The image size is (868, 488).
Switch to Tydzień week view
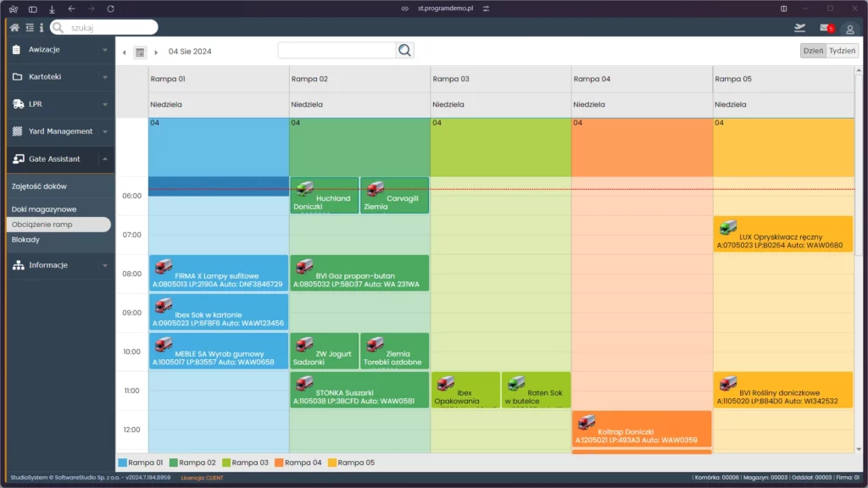pos(842,51)
